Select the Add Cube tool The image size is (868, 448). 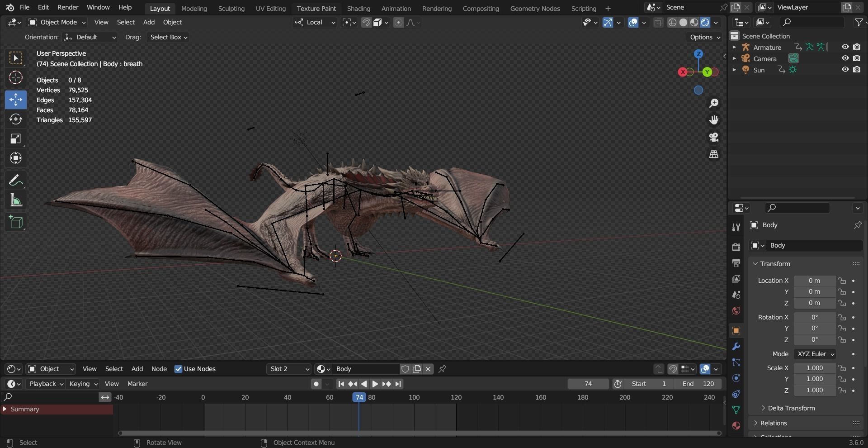[16, 222]
